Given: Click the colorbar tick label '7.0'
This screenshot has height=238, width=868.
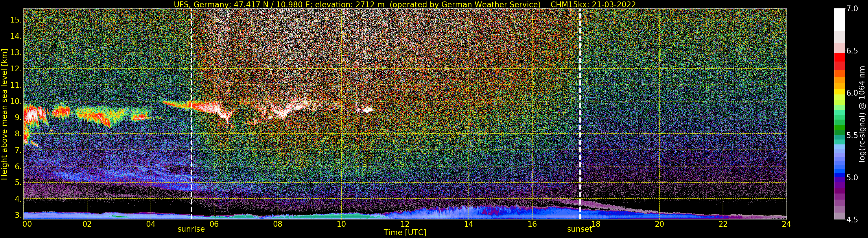Looking at the screenshot, I should [x=852, y=9].
